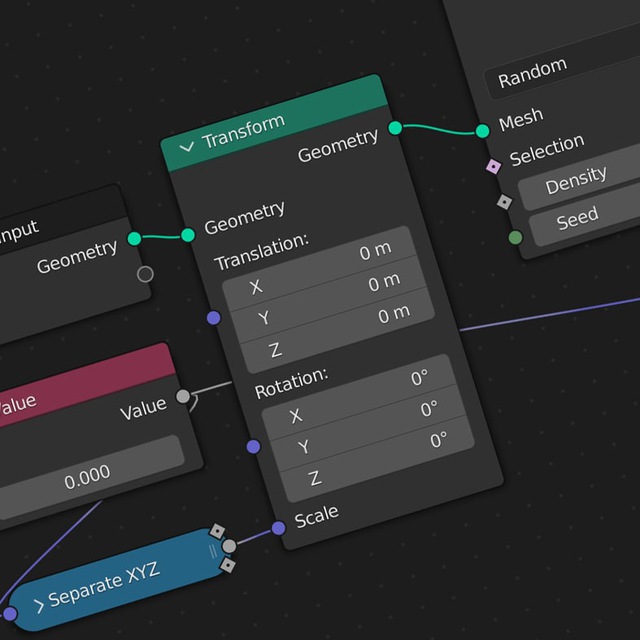Image resolution: width=640 pixels, height=640 pixels.
Task: Select the Transform node header
Action: (x=274, y=122)
